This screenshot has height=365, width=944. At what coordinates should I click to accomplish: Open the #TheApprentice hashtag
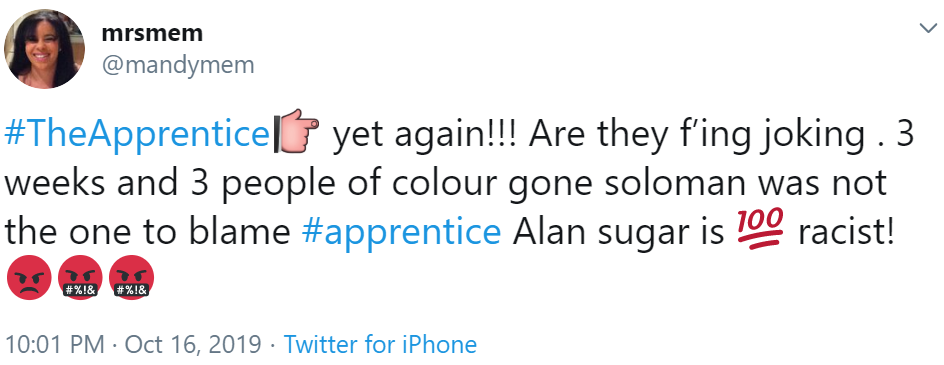136,135
